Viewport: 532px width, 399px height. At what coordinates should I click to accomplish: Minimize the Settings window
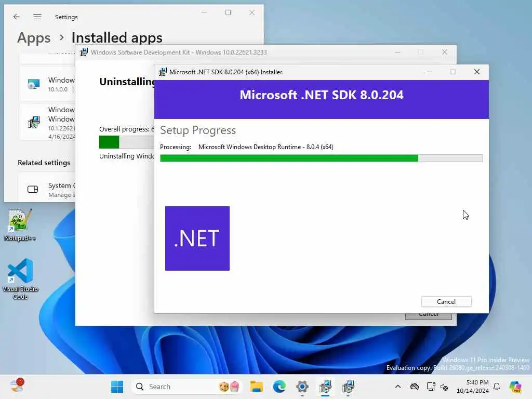(x=204, y=12)
